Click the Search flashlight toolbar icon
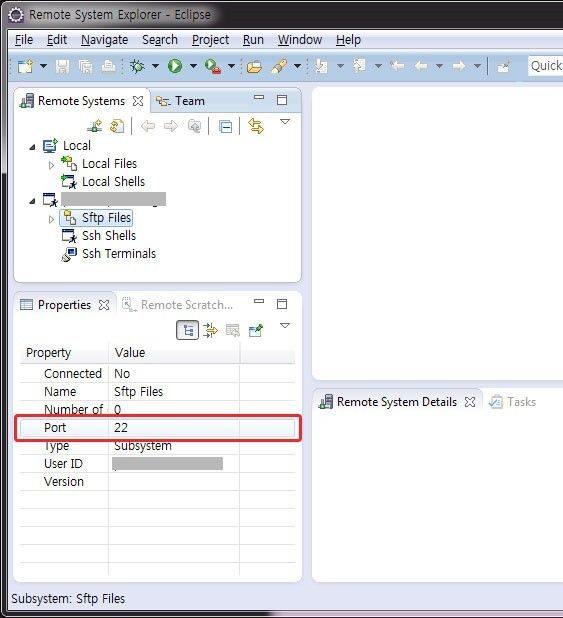Viewport: 563px width, 618px height. pos(279,66)
